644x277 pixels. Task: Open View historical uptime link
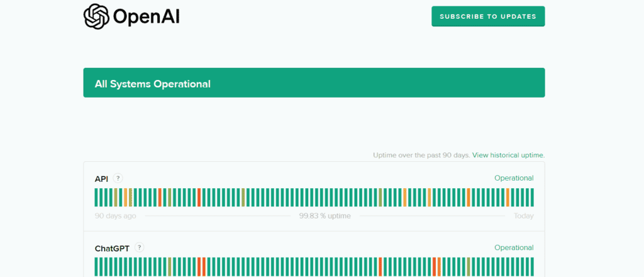pos(508,155)
